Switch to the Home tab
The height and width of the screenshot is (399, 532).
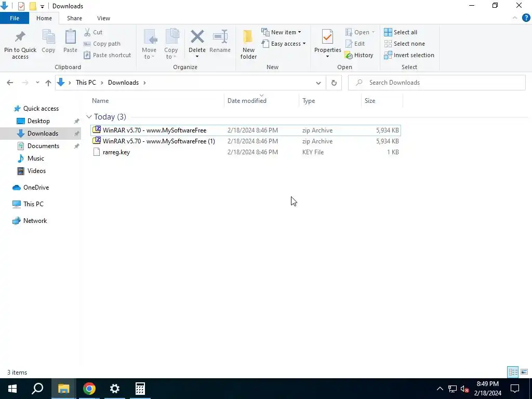[x=44, y=18]
